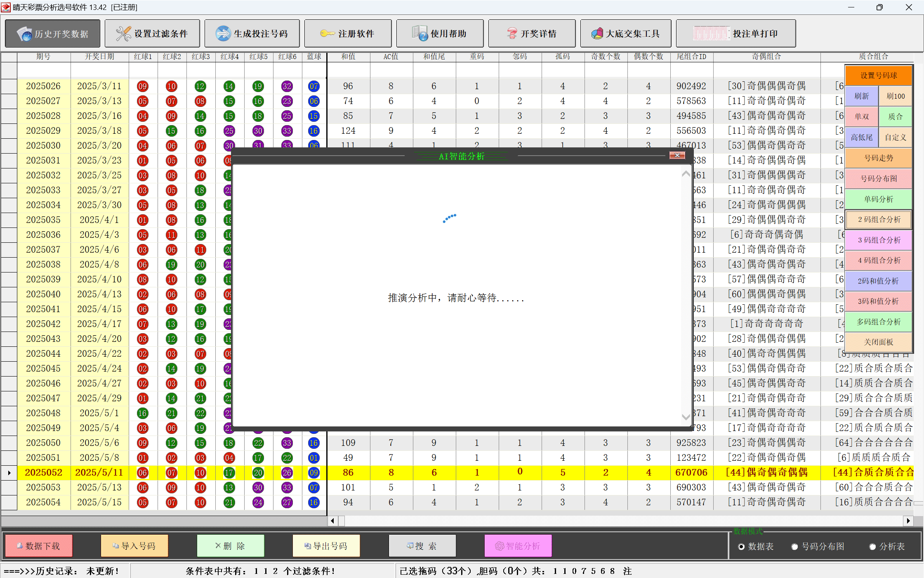Click the 数据下载 button
Image resolution: width=924 pixels, height=578 pixels.
39,546
